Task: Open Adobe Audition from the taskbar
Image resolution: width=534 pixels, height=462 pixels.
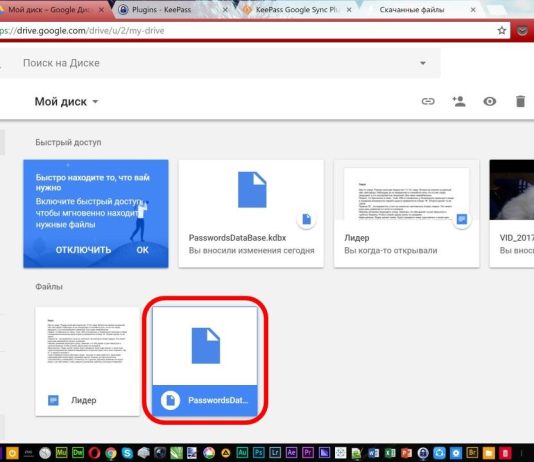Action: point(242,453)
